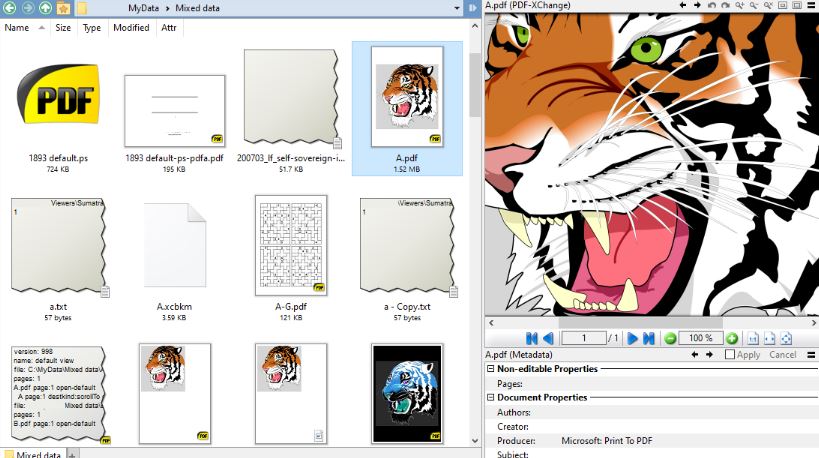This screenshot has height=458, width=819.
Task: Open the preview panel menu icon
Action: tap(811, 5)
